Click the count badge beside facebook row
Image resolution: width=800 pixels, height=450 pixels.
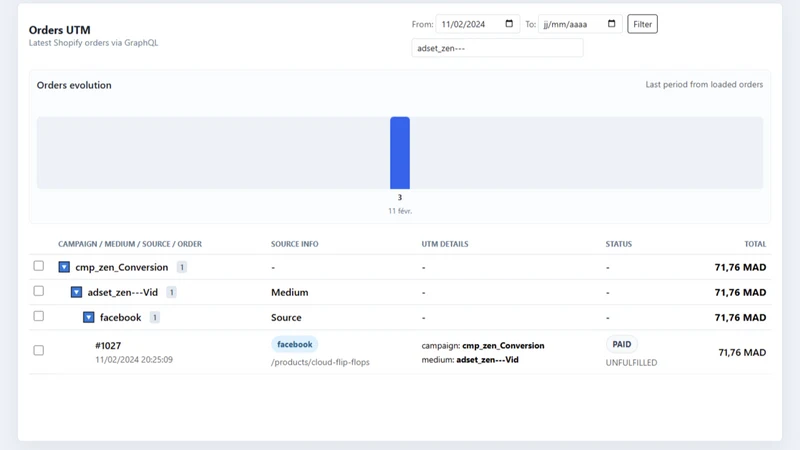[155, 317]
